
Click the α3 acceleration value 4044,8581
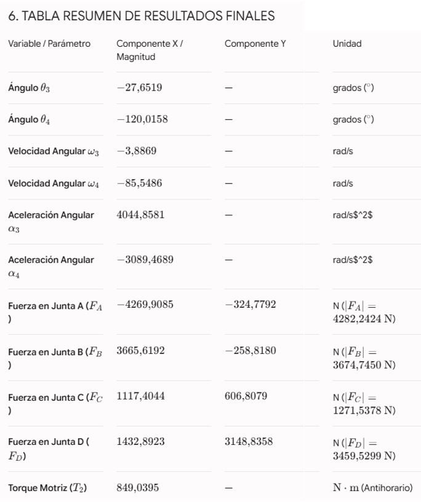(x=140, y=215)
